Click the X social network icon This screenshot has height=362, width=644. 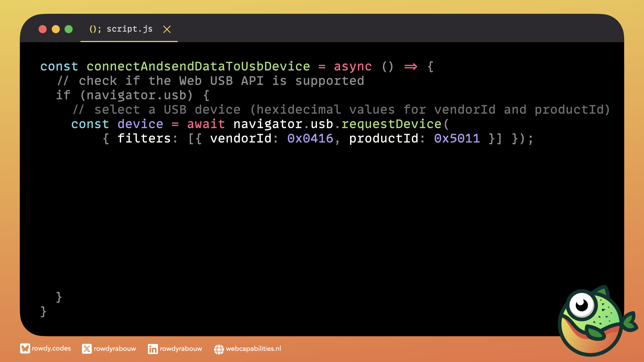87,349
